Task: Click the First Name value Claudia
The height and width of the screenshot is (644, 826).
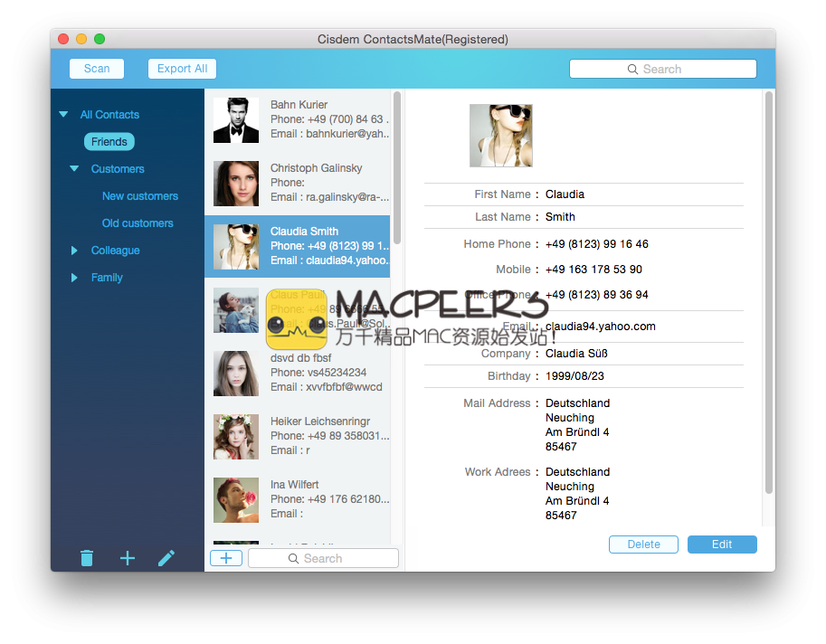Action: point(565,194)
